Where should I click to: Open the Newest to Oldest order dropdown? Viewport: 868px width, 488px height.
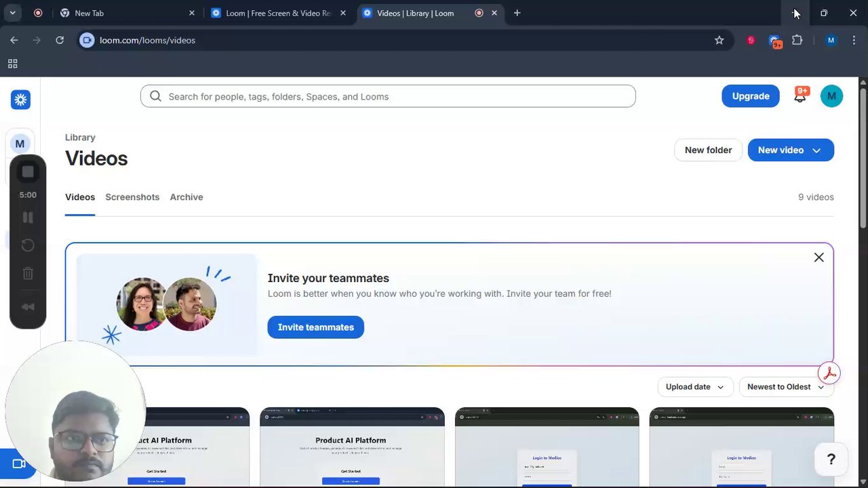787,387
